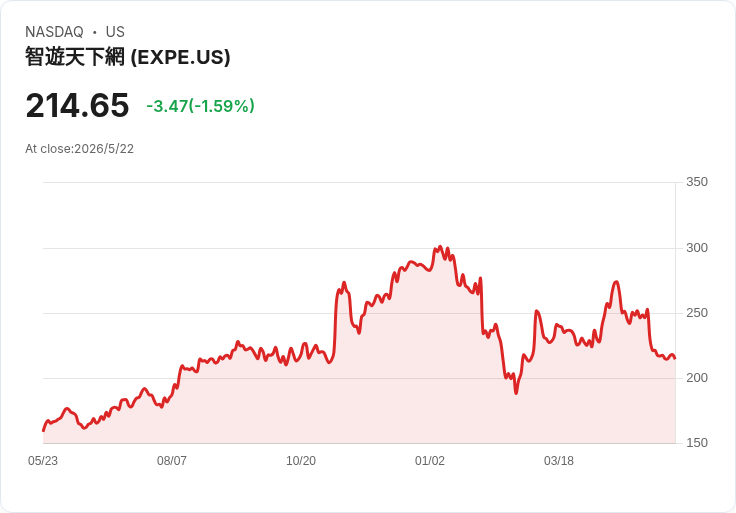Click the At close date text
The image size is (736, 513).
point(79,149)
